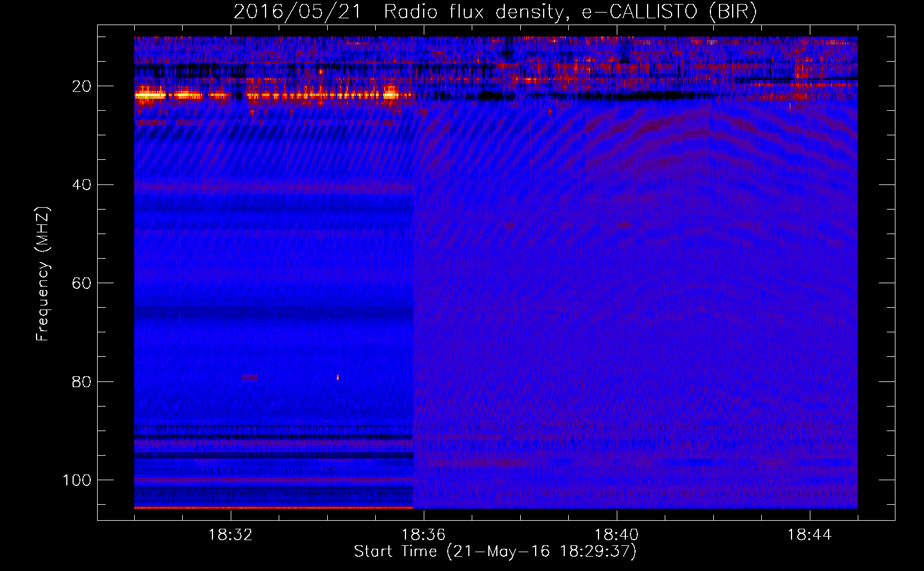Image resolution: width=924 pixels, height=571 pixels.
Task: Click the plot title '2016/05/21 Radio flux density, e-CALLISTO (BIR)'
Action: coord(495,11)
